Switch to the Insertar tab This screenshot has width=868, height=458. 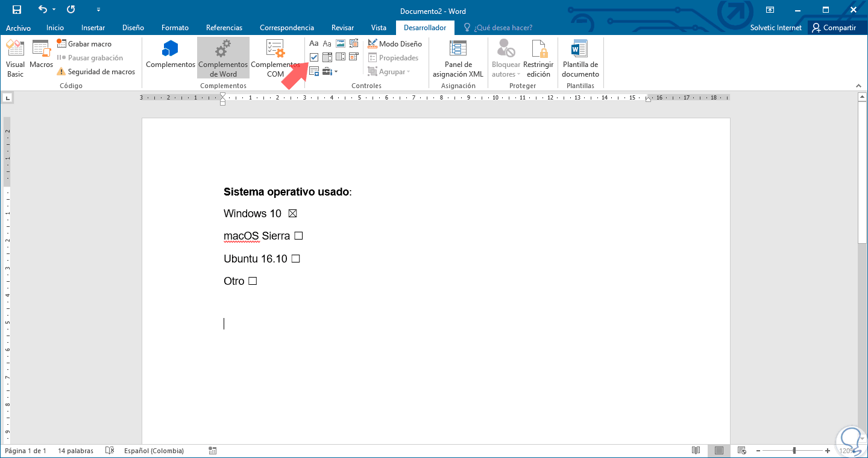[93, 28]
